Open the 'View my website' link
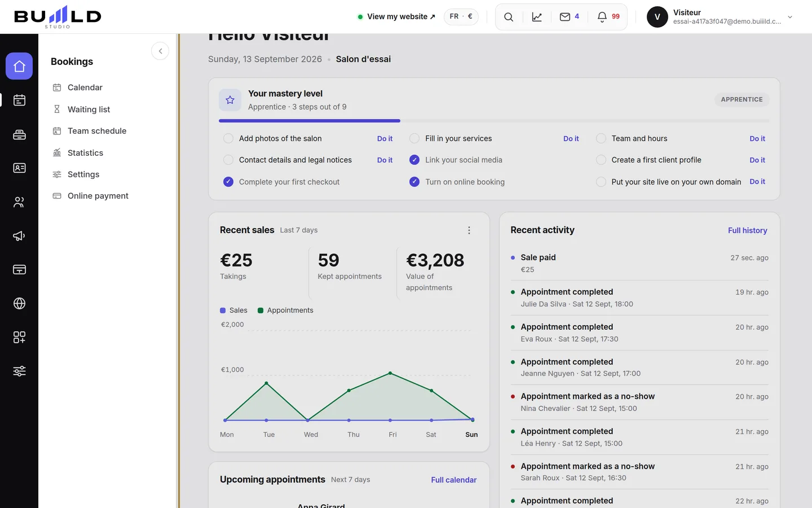The height and width of the screenshot is (508, 812). click(397, 17)
